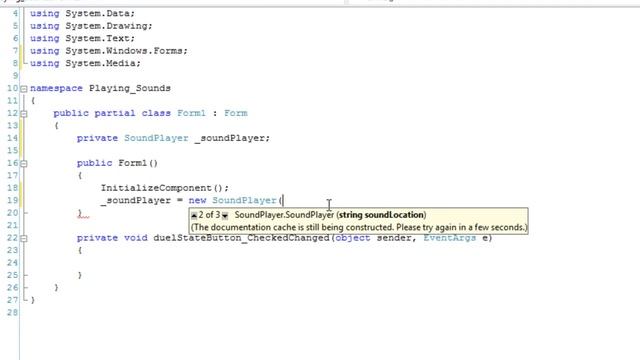640x360 pixels.
Task: Click the '_soundPlayer;' field name
Action: point(232,138)
